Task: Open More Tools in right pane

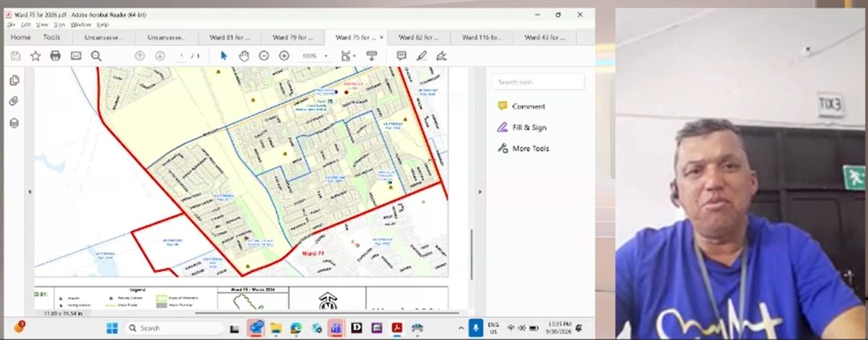Action: (523, 148)
